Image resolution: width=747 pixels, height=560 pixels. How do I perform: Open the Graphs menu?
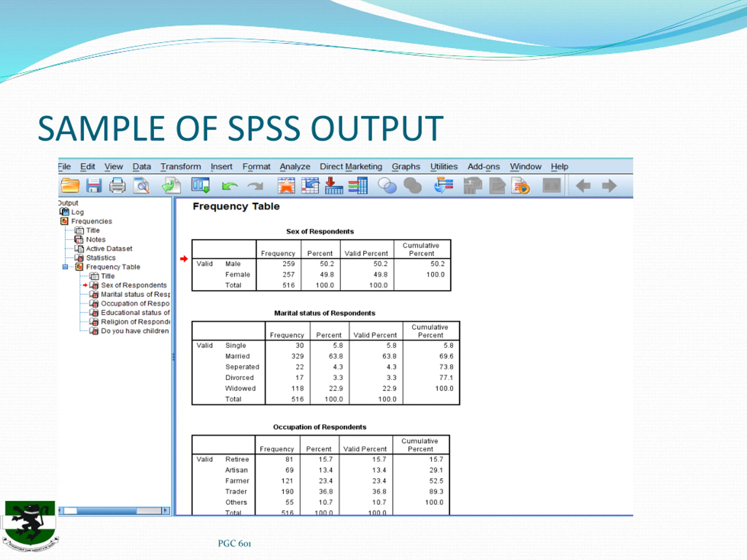(406, 167)
